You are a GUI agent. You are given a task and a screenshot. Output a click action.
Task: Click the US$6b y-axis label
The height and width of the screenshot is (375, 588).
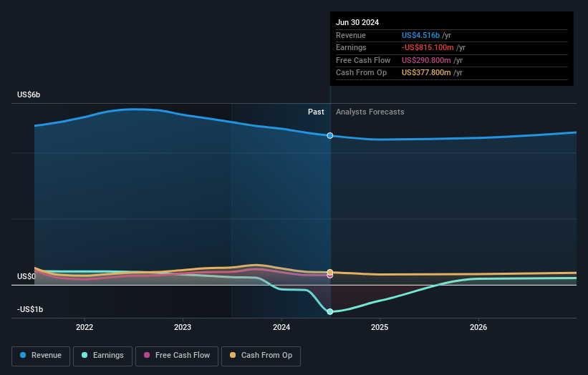pos(29,94)
